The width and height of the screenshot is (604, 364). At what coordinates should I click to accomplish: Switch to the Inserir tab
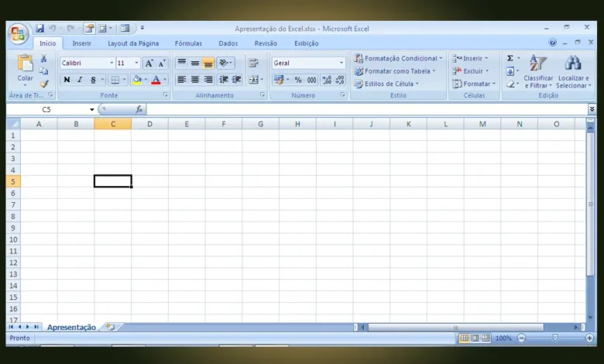click(x=81, y=43)
